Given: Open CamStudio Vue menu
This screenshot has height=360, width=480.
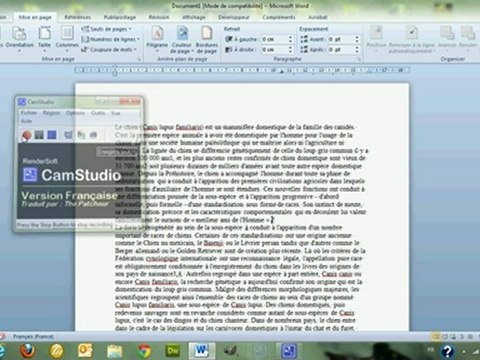Looking at the screenshot, I should [115, 113].
